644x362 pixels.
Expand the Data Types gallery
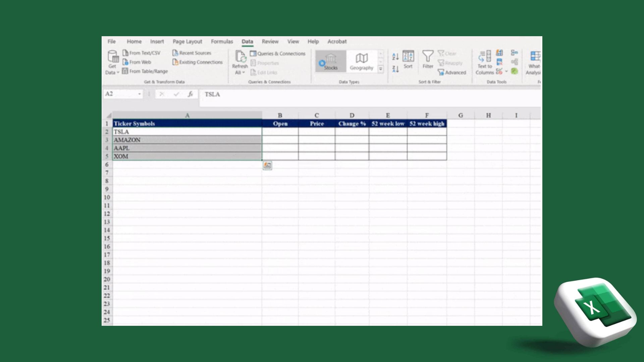pos(381,69)
